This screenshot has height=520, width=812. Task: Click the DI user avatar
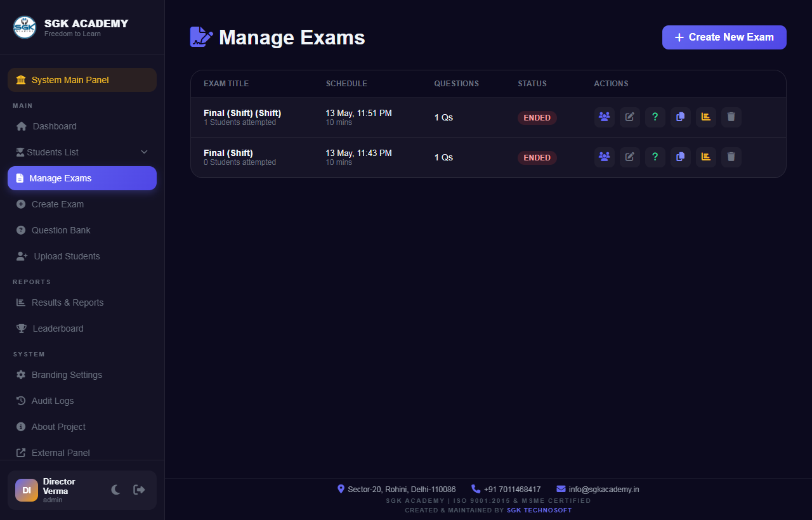pyautogui.click(x=27, y=490)
